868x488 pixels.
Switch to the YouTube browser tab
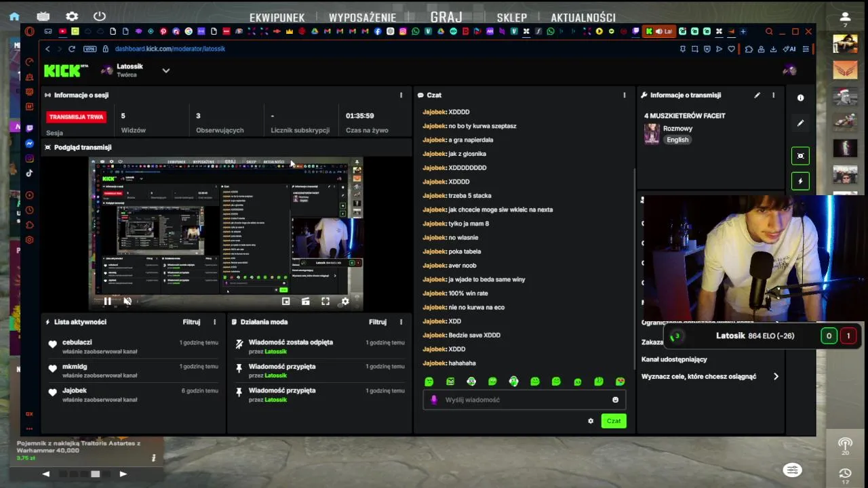pyautogui.click(x=62, y=31)
